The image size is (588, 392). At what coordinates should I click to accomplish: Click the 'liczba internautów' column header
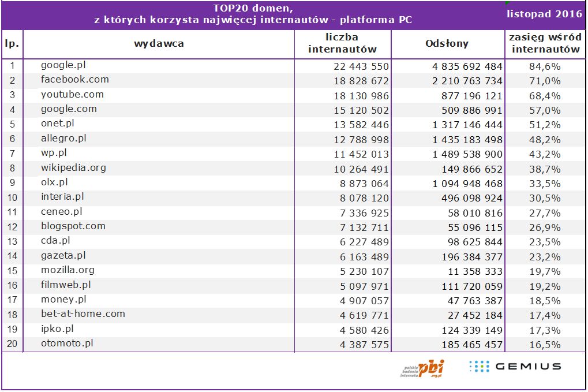[342, 43]
